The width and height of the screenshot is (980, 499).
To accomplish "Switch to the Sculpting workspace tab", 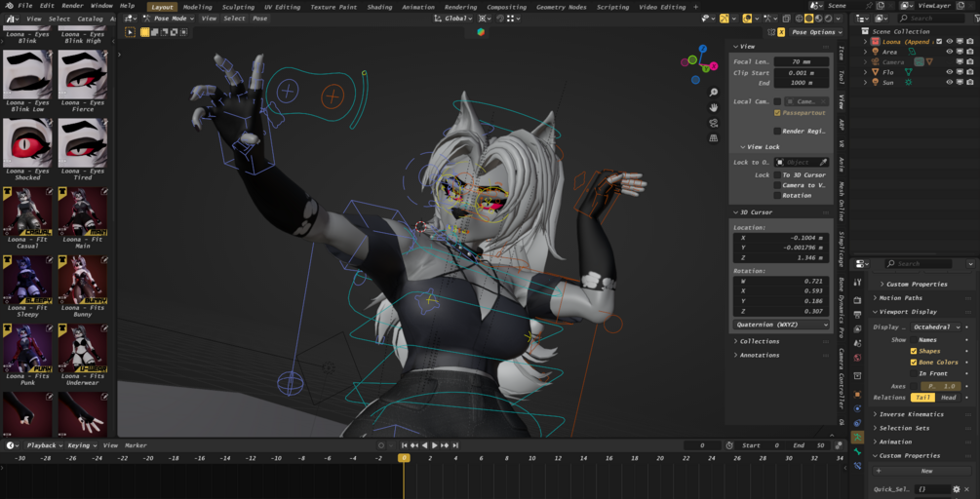I will click(x=238, y=7).
